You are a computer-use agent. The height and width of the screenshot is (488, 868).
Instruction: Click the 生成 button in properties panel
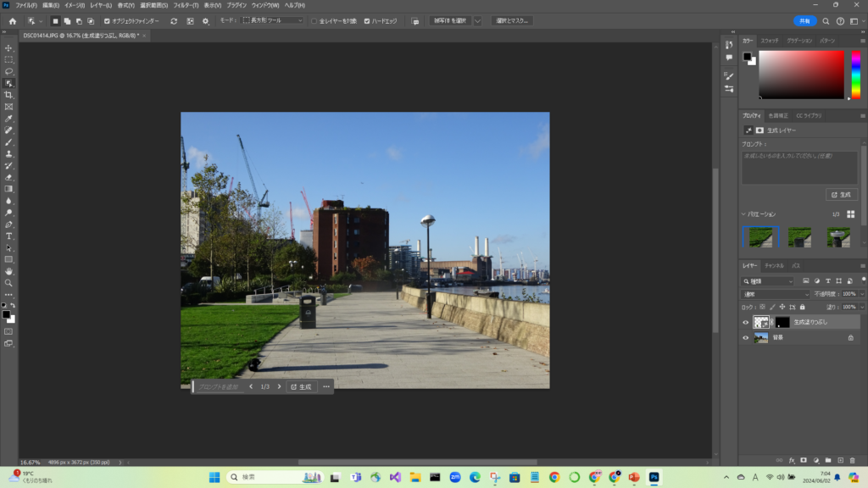click(841, 194)
